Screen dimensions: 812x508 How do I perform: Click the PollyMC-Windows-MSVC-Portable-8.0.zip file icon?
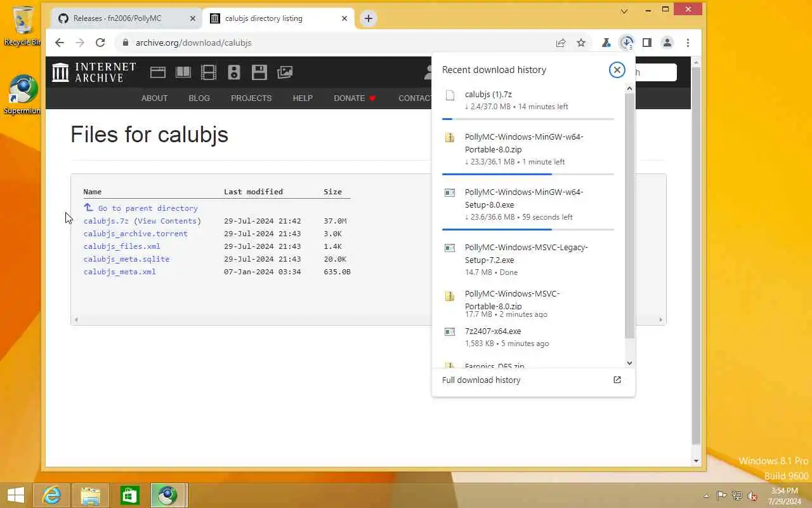point(450,296)
